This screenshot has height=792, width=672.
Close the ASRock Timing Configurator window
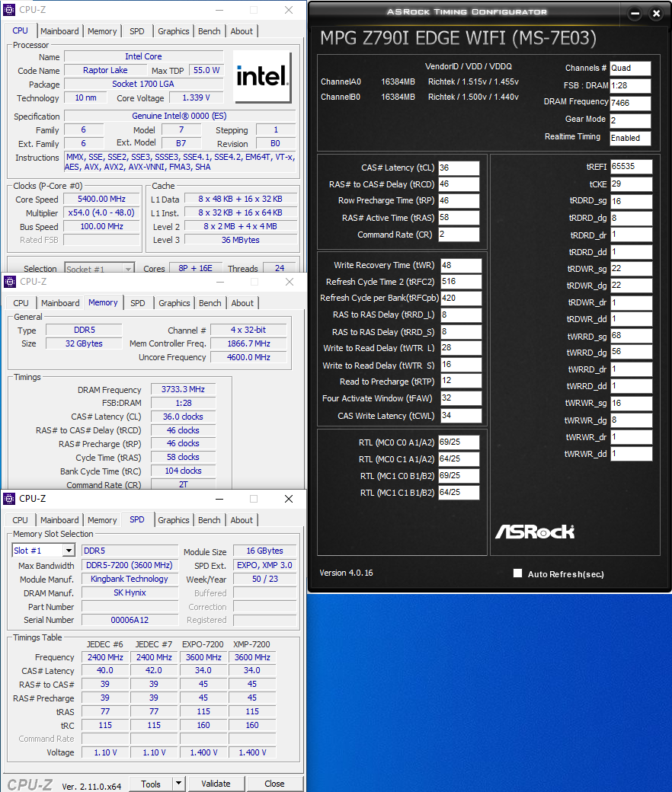[656, 13]
